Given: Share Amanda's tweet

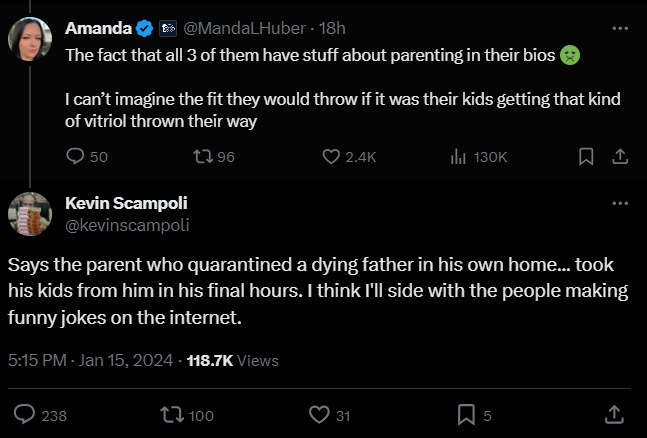Looking at the screenshot, I should click(619, 156).
